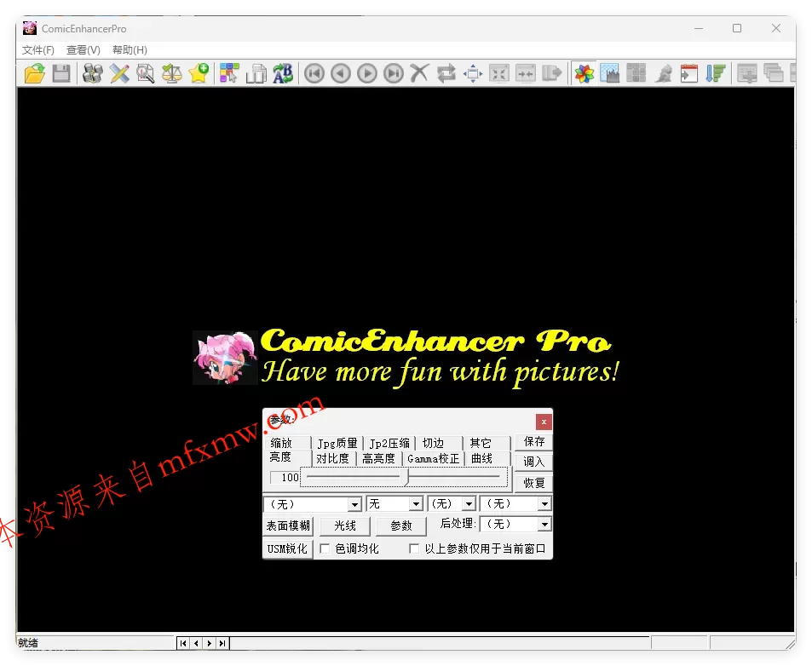The image size is (812, 666).
Task: Click the colored squares selection icon
Action: point(229,73)
